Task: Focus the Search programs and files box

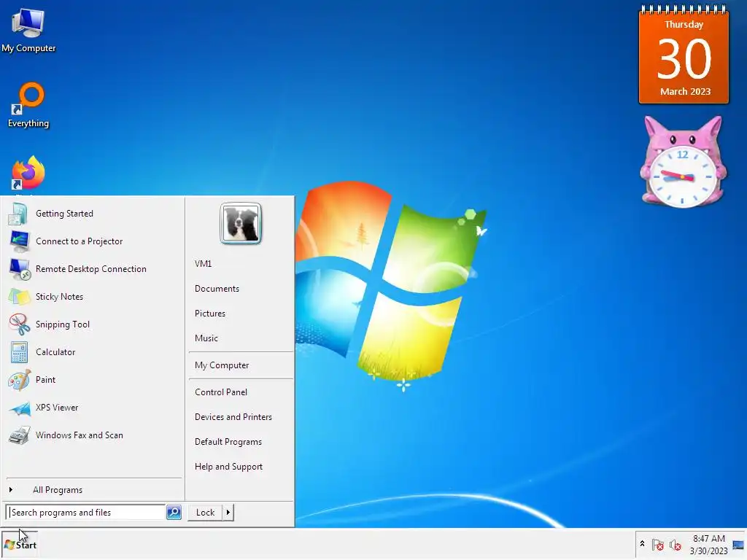Action: [86, 513]
